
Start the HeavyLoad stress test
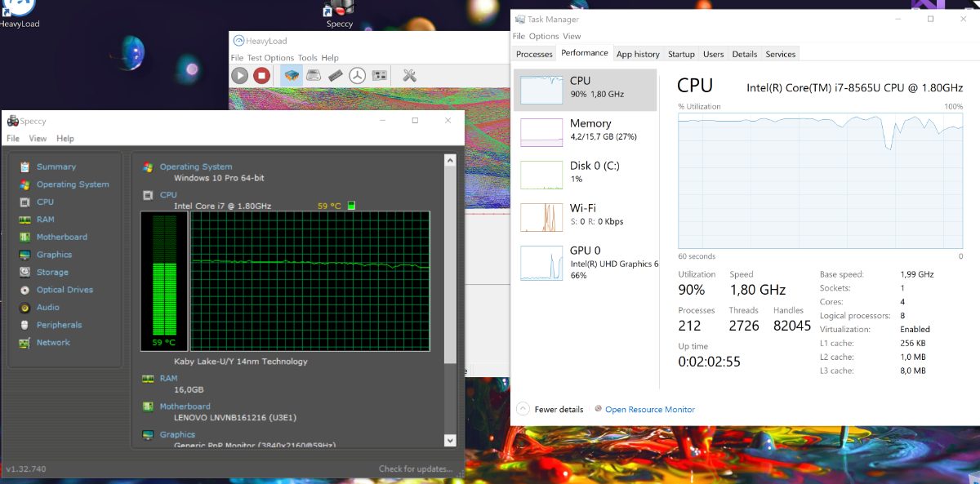tap(239, 76)
